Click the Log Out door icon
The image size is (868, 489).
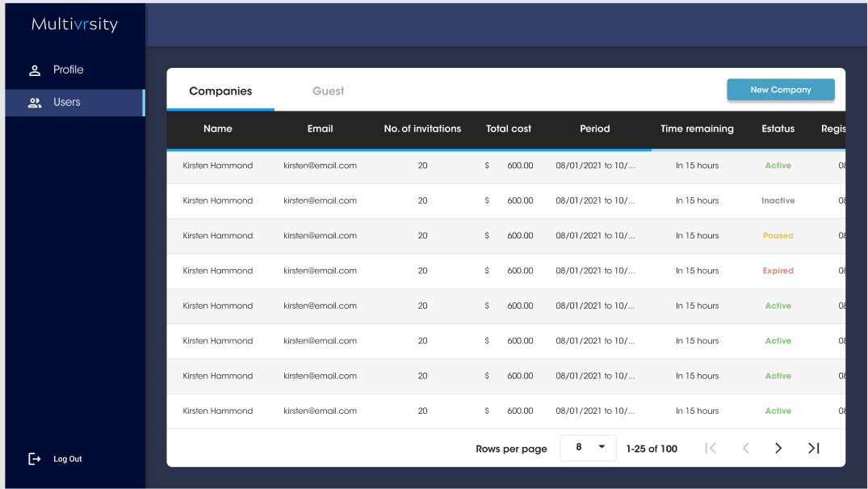click(x=35, y=459)
